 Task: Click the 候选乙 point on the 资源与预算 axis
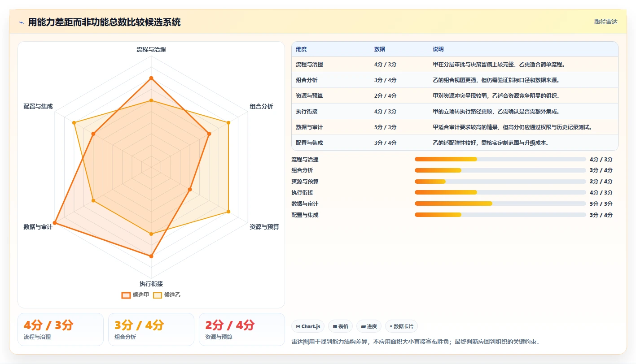(228, 212)
